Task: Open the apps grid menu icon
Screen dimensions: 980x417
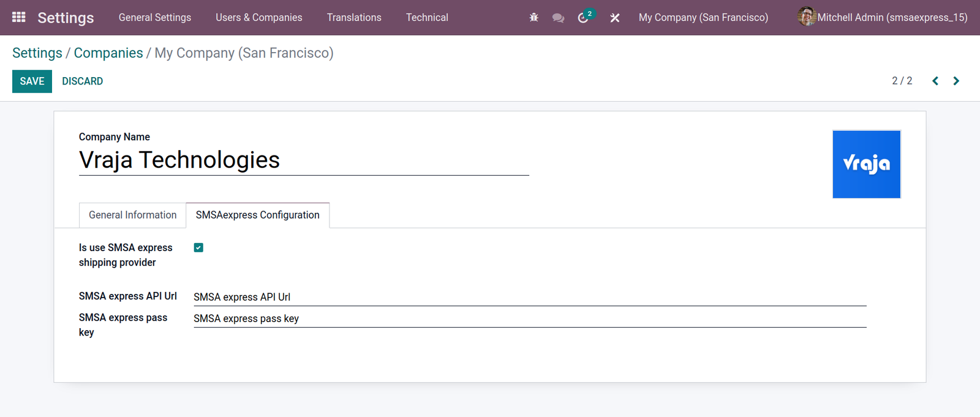Action: coord(18,17)
